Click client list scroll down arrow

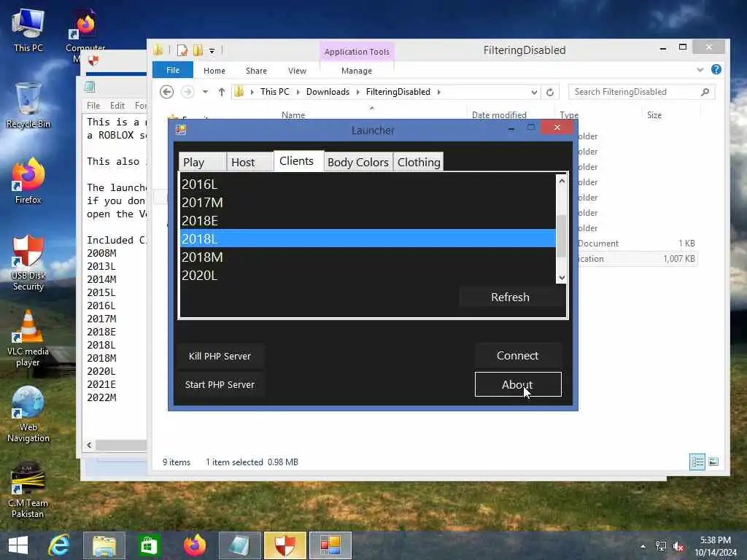point(562,277)
